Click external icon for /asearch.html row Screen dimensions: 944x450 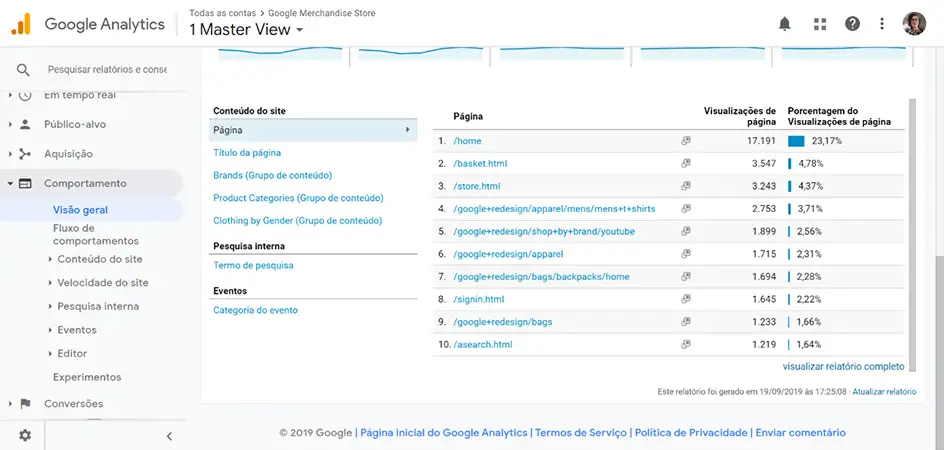pyautogui.click(x=685, y=345)
